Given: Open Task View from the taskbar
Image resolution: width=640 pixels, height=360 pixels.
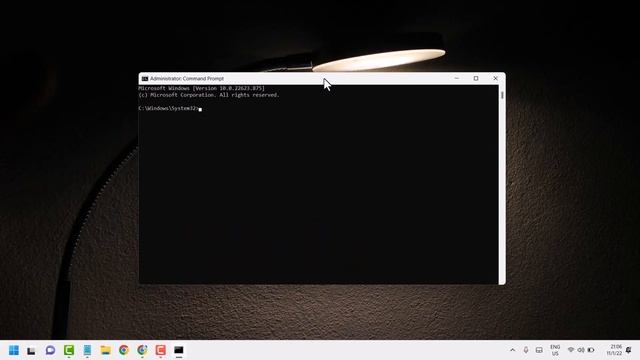Looking at the screenshot, I should click(31, 351).
